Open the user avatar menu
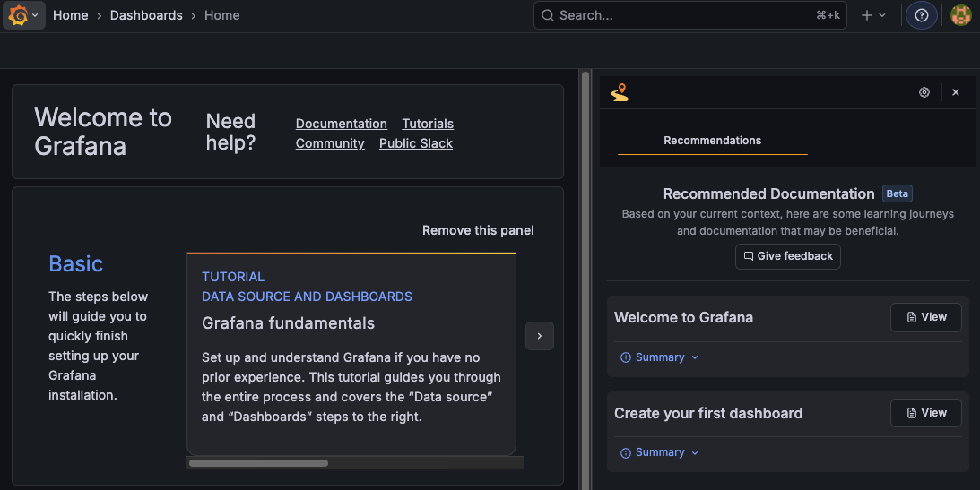980x490 pixels. coord(960,15)
